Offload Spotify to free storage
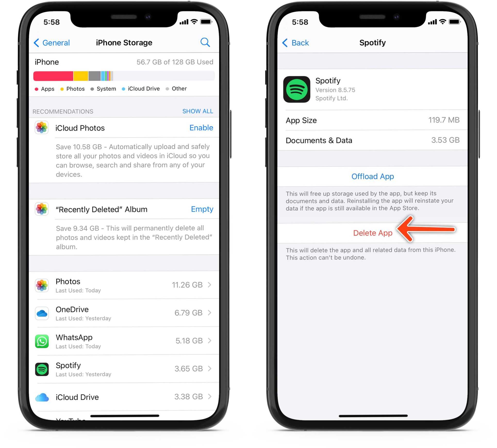Viewport: 497px width, 448px height. 372,176
